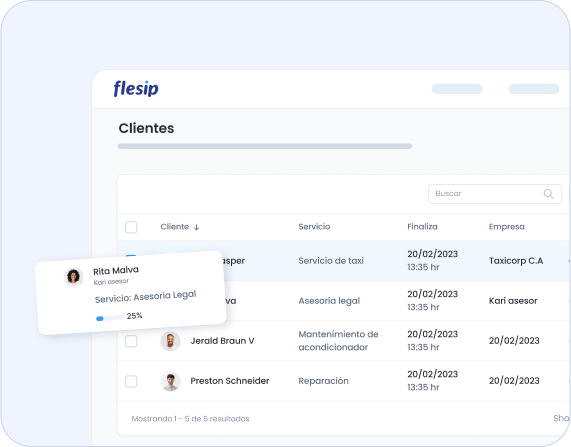Click the Cliente sort arrow
571x447 pixels.
point(196,227)
